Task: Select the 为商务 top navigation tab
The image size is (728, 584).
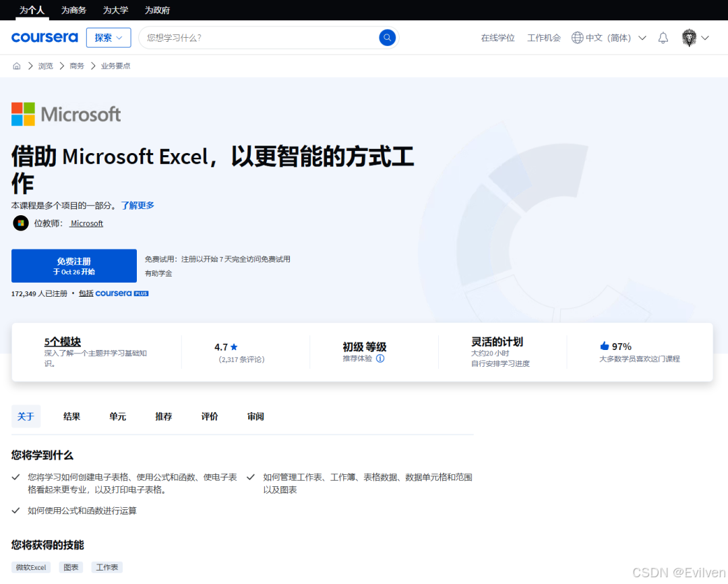Action: tap(73, 9)
